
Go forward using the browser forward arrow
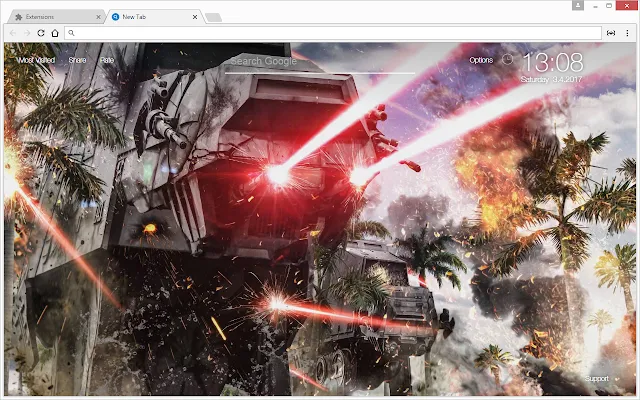pyautogui.click(x=27, y=33)
